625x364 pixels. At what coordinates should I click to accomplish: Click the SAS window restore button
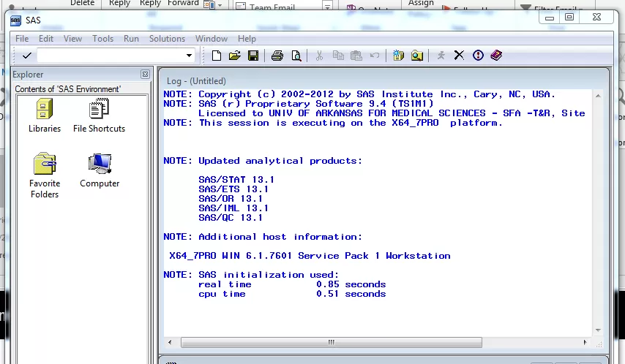tap(569, 17)
